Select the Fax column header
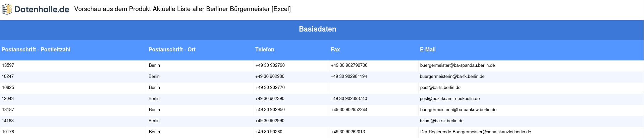 point(335,49)
